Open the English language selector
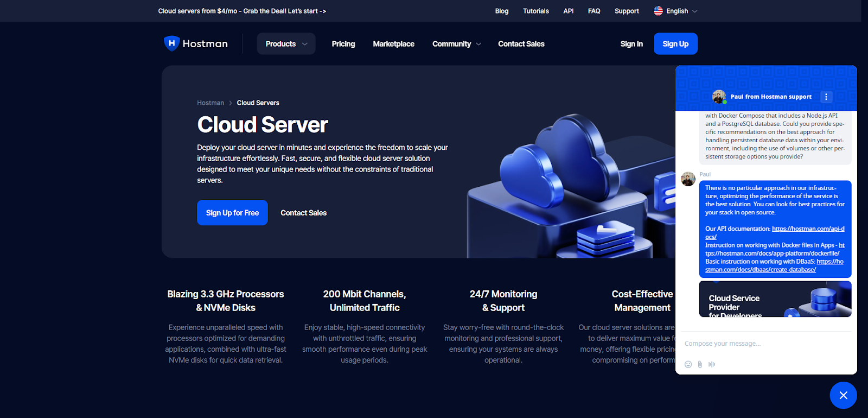868x418 pixels. [676, 11]
